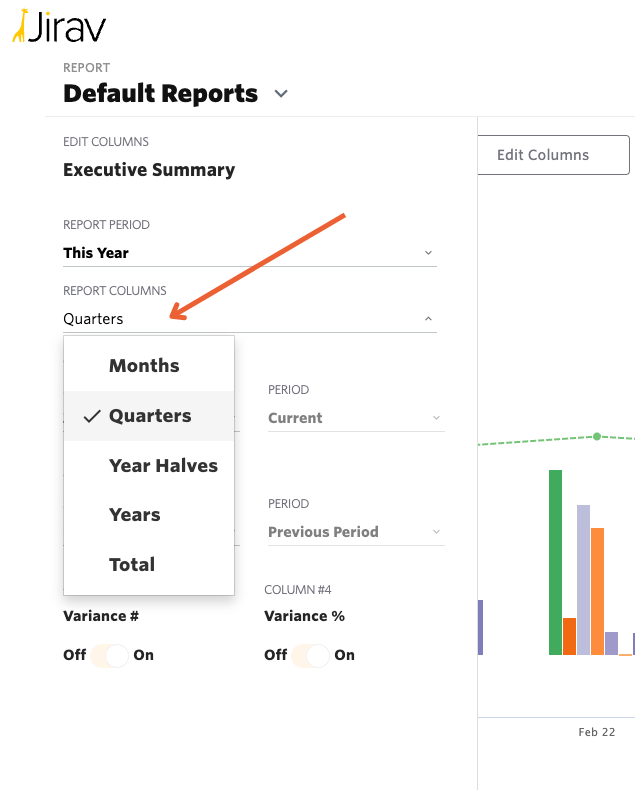Expand the Report Period 'This Year' dropdown

[x=428, y=253]
